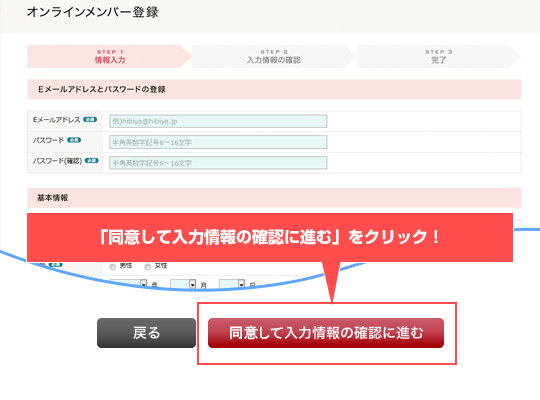The width and height of the screenshot is (540, 400).
Task: Focus the パスワード(確認) input field
Action: coord(218,163)
